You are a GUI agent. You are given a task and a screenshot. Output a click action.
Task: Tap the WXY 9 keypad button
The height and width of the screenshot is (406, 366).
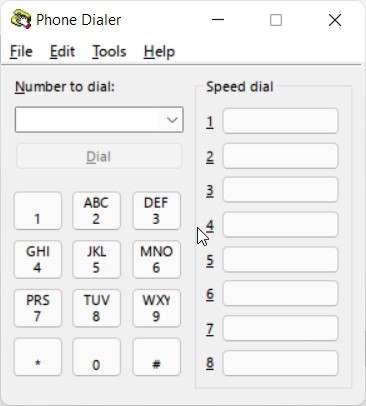click(156, 308)
